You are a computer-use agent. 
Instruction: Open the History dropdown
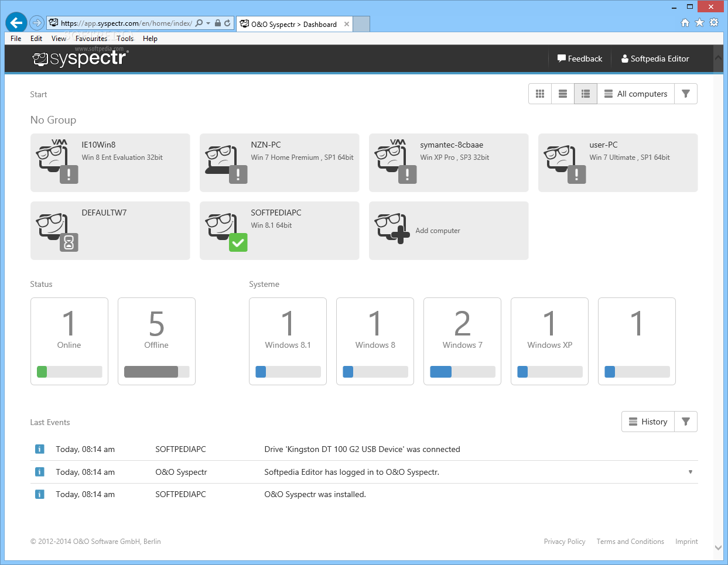click(648, 422)
